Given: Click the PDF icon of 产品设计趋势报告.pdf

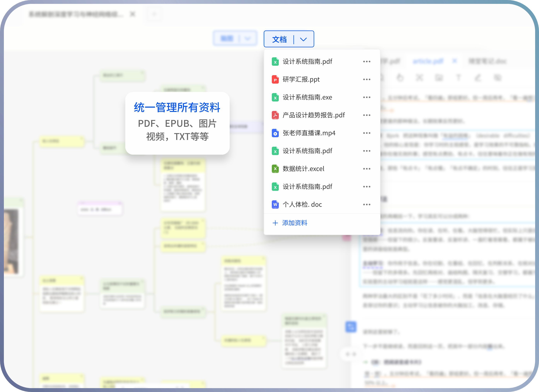Looking at the screenshot, I should (275, 115).
